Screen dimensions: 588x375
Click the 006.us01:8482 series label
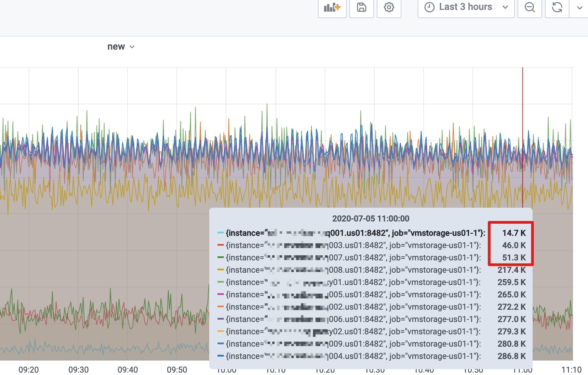[x=353, y=319]
